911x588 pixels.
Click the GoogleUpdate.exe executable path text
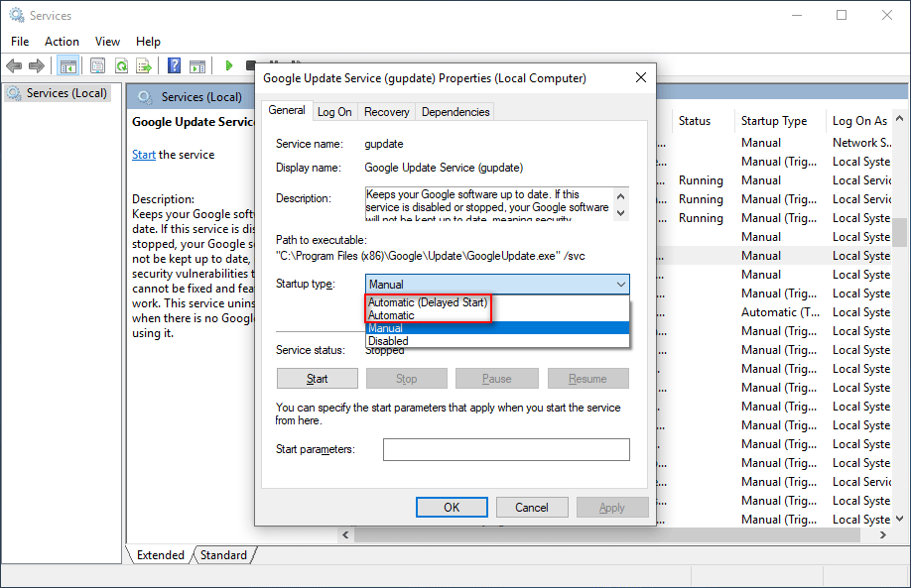pos(431,256)
